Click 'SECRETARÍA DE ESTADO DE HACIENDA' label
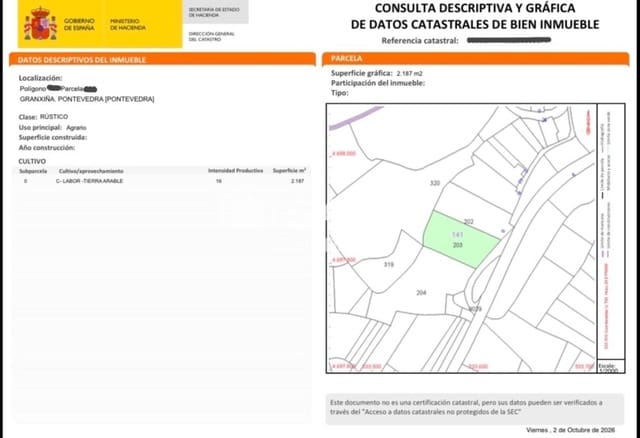Image resolution: width=640 pixels, height=438 pixels. tap(214, 12)
